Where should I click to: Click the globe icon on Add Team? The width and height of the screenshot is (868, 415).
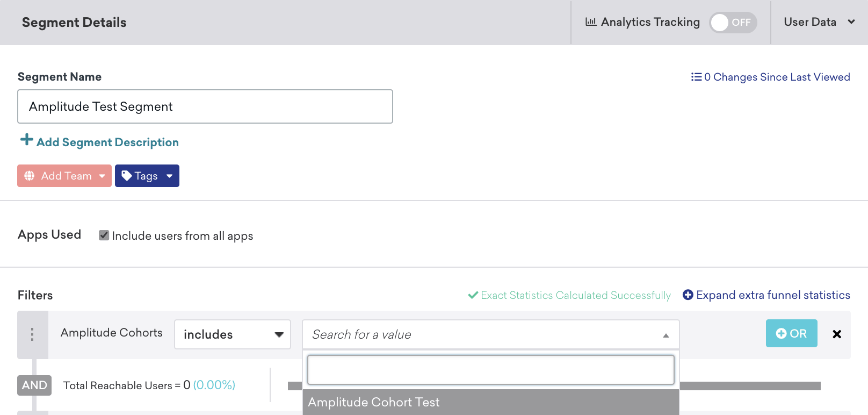pos(30,176)
